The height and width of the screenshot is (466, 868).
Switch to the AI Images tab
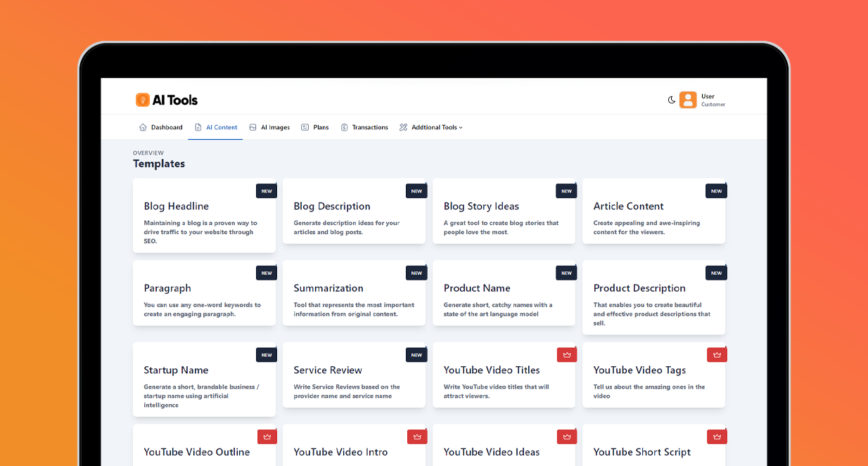click(269, 127)
